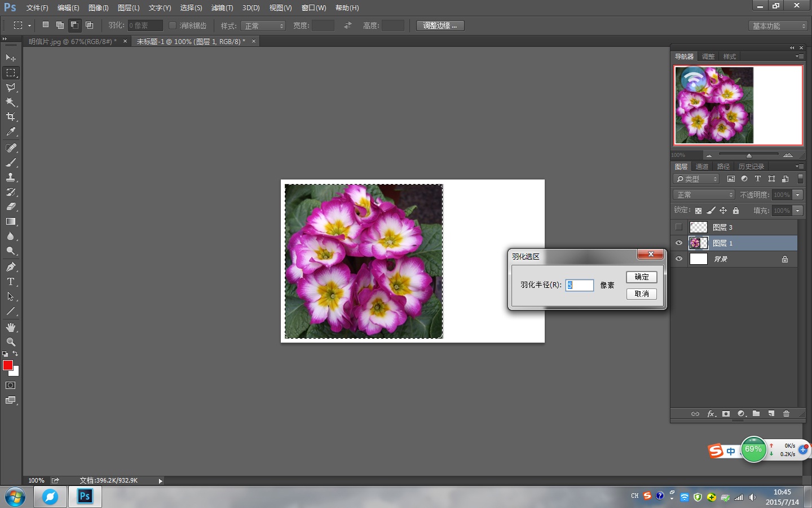Open the 滤镜(T) menu
The height and width of the screenshot is (508, 812).
pos(222,8)
